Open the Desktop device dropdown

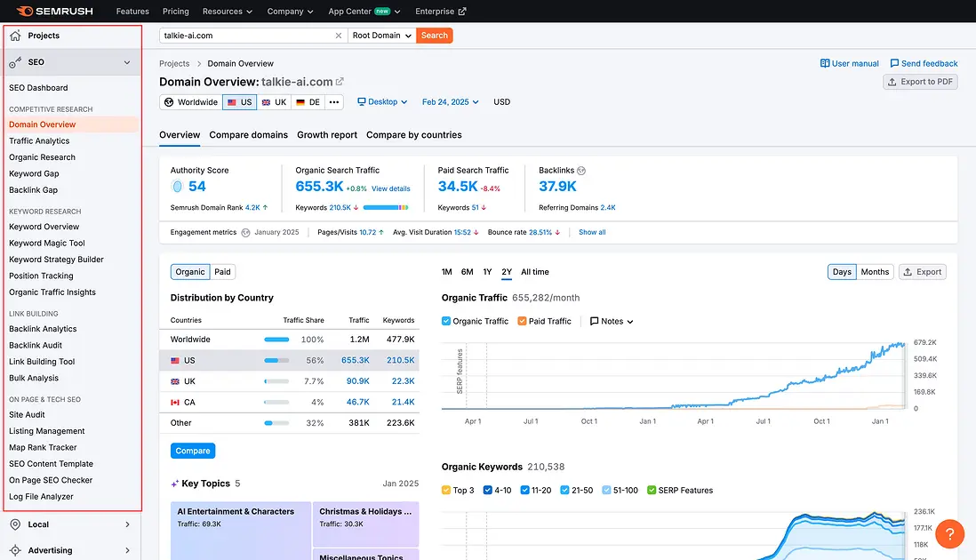(382, 102)
